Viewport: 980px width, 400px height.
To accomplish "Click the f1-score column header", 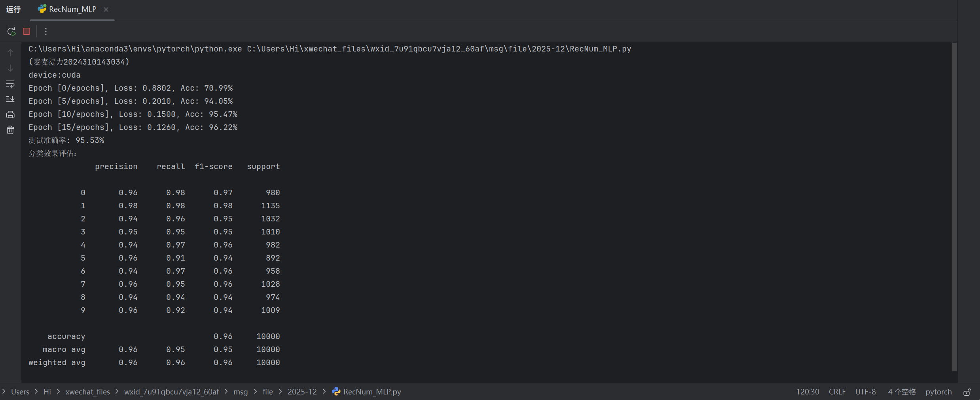I will [214, 167].
